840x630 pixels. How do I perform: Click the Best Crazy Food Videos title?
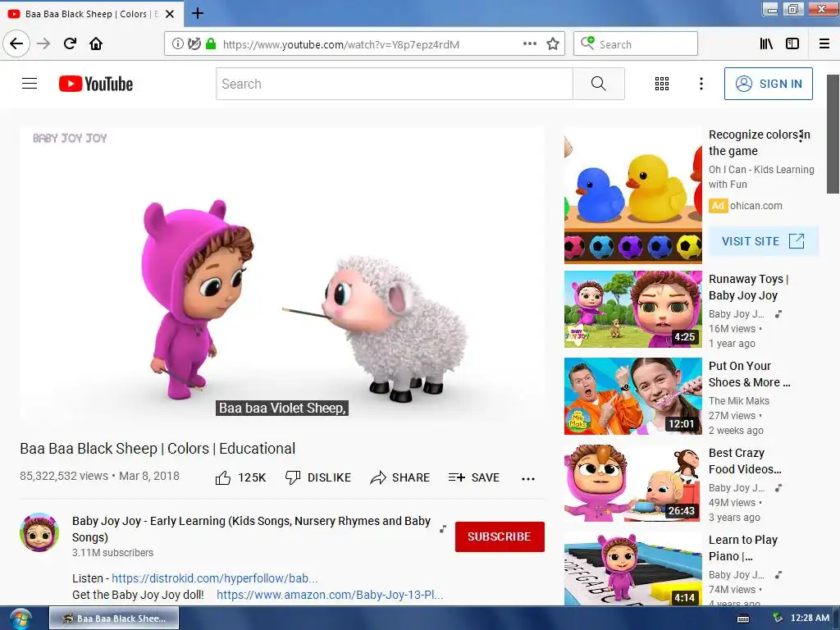click(745, 461)
